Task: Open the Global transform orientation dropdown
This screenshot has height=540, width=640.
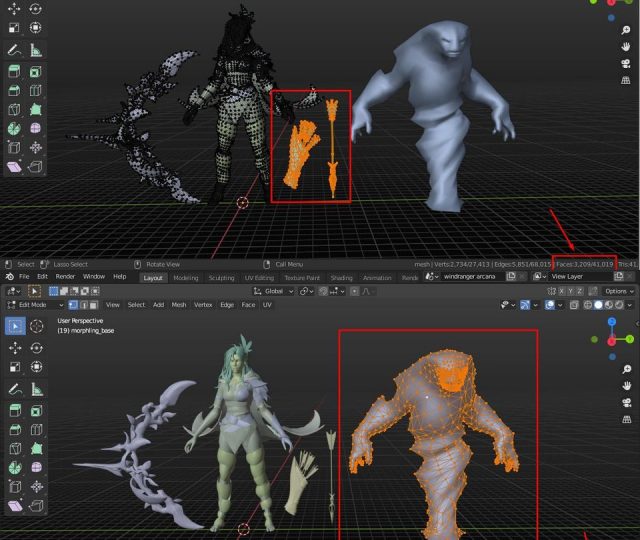Action: (274, 291)
